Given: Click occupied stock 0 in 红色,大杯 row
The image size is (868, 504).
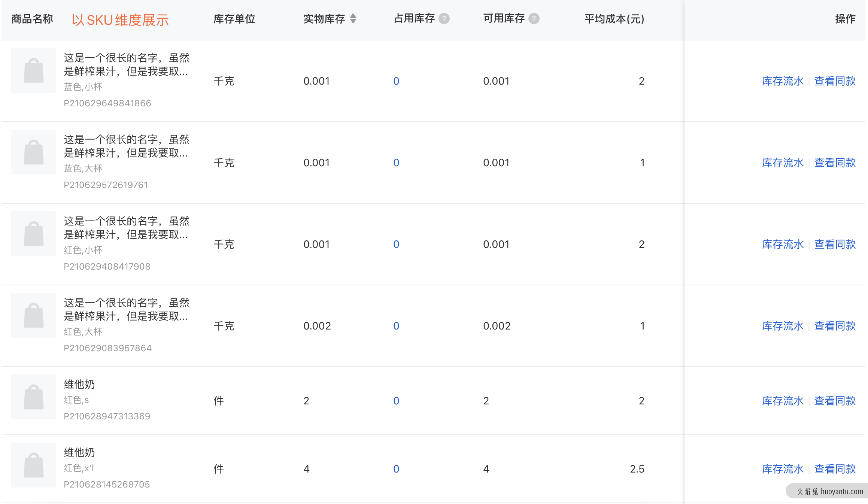Looking at the screenshot, I should 396,326.
